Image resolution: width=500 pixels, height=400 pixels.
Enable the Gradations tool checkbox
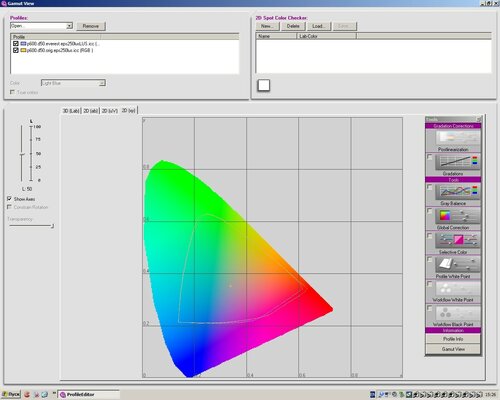click(x=430, y=157)
